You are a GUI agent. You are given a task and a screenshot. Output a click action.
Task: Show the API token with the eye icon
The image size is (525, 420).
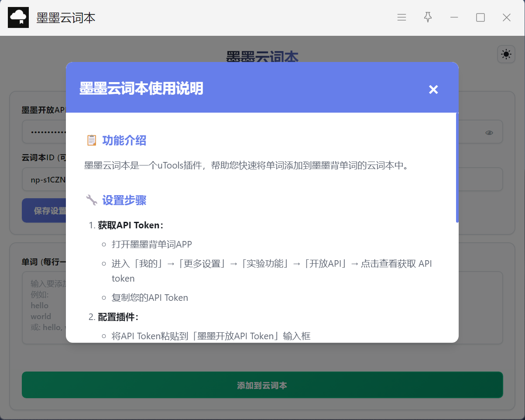[489, 133]
